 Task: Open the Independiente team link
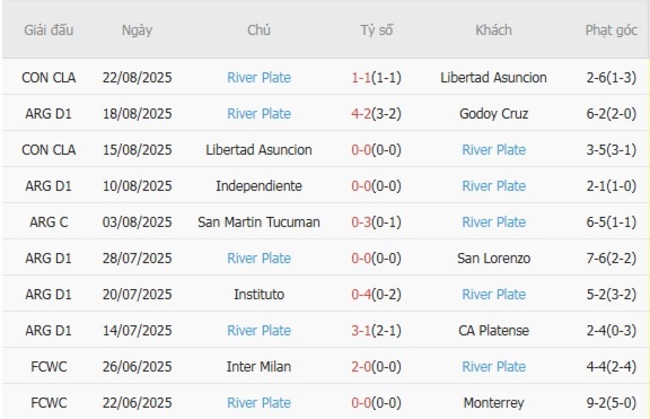(x=259, y=186)
